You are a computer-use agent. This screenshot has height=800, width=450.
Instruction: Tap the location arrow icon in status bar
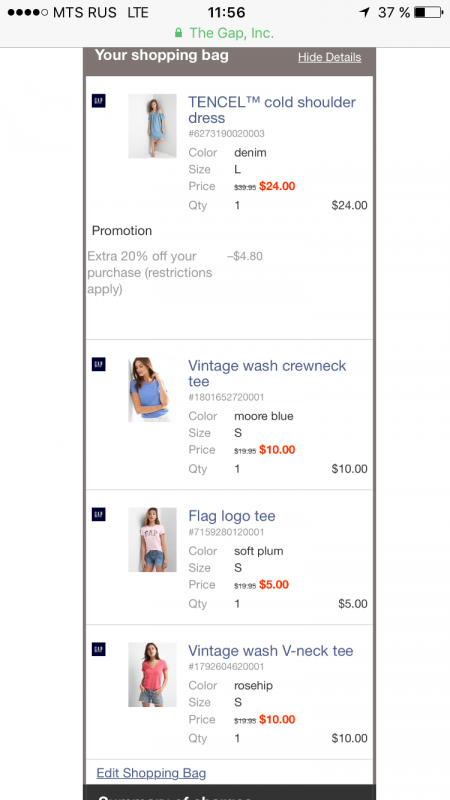(364, 12)
